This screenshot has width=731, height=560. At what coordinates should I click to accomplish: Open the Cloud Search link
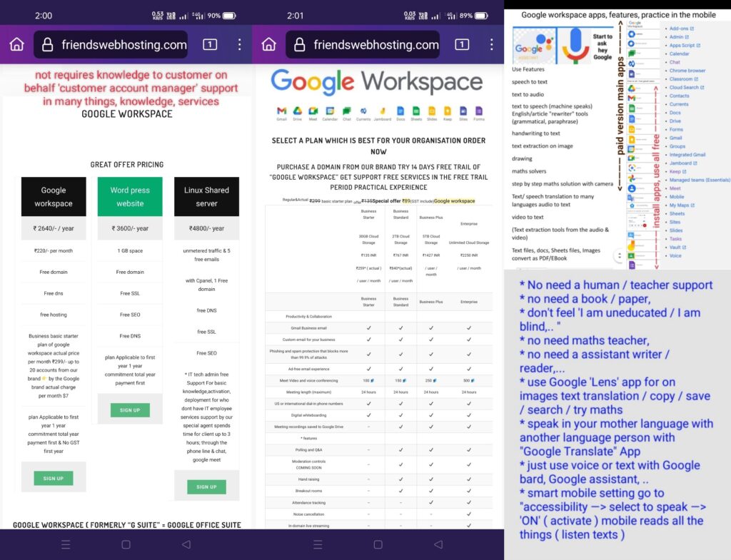(684, 88)
